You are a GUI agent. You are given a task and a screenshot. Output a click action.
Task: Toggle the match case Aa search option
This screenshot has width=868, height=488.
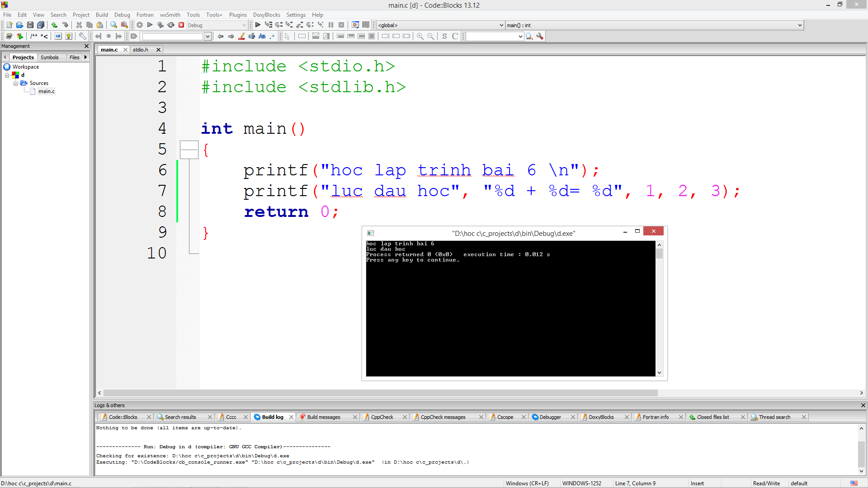(x=262, y=36)
